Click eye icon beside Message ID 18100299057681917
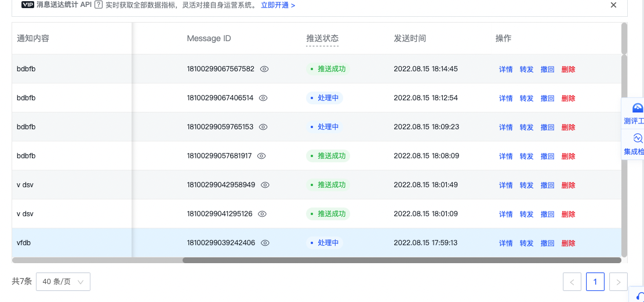This screenshot has height=302, width=644. [261, 156]
